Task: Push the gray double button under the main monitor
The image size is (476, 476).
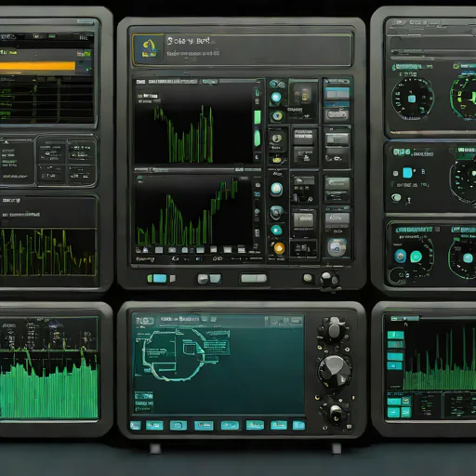Action: click(x=209, y=279)
